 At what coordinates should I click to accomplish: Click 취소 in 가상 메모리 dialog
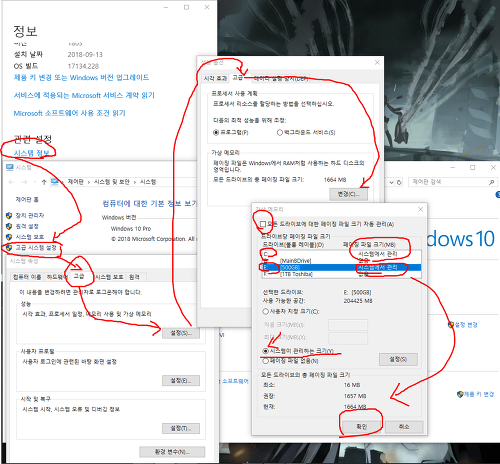tap(404, 426)
